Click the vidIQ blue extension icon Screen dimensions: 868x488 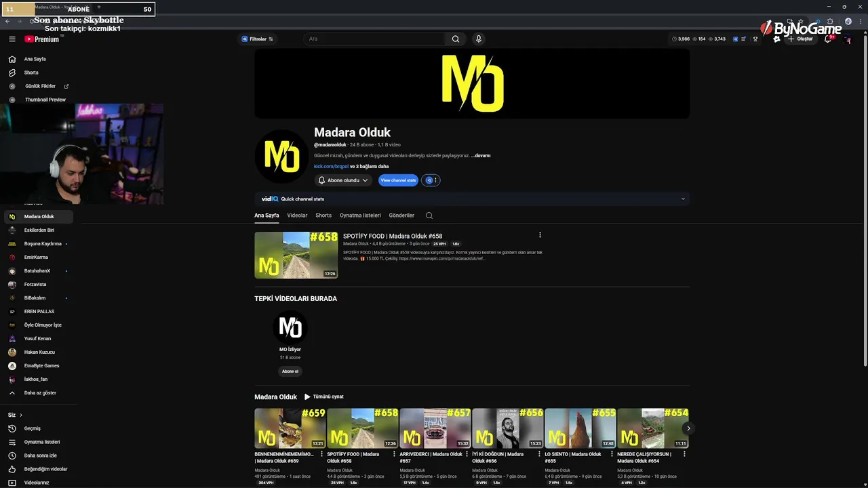coord(736,39)
